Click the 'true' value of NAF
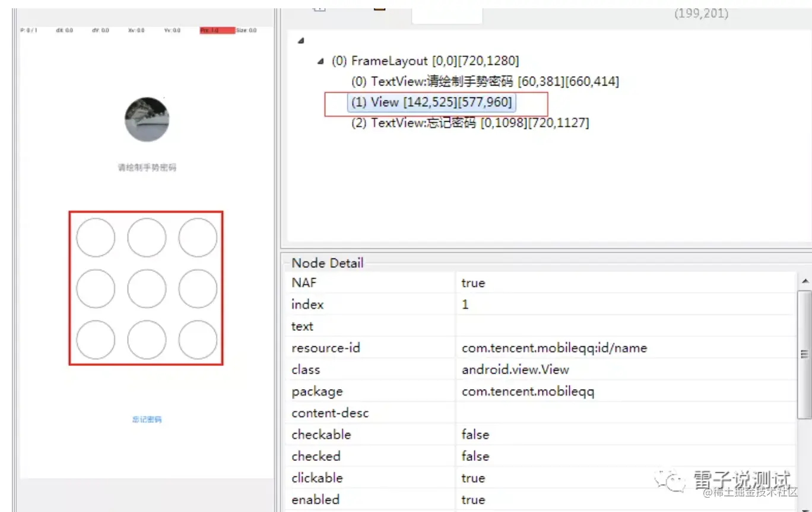This screenshot has width=812, height=512. (x=473, y=283)
